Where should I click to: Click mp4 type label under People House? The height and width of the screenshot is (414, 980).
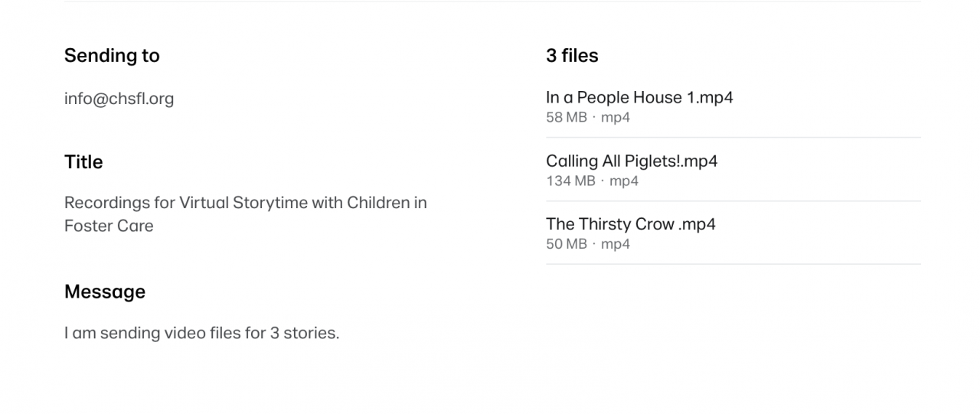pyautogui.click(x=616, y=118)
